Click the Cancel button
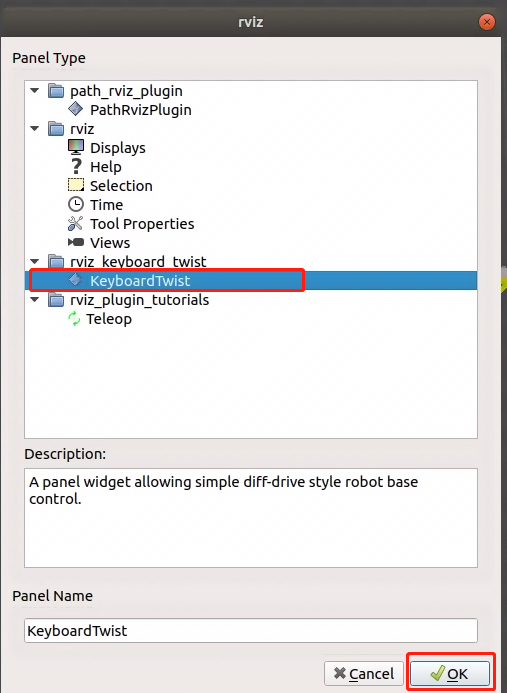Screen dimensions: 507x693 tap(364, 673)
